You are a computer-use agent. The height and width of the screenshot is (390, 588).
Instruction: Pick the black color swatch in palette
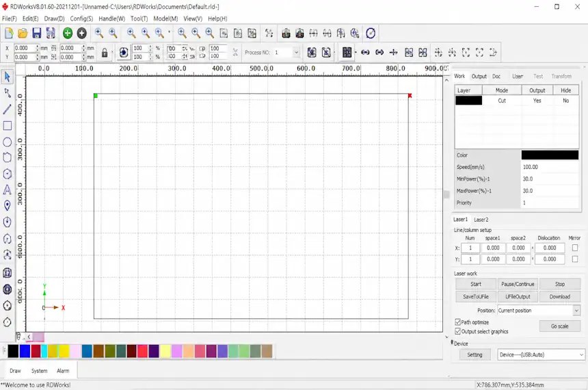pyautogui.click(x=13, y=351)
